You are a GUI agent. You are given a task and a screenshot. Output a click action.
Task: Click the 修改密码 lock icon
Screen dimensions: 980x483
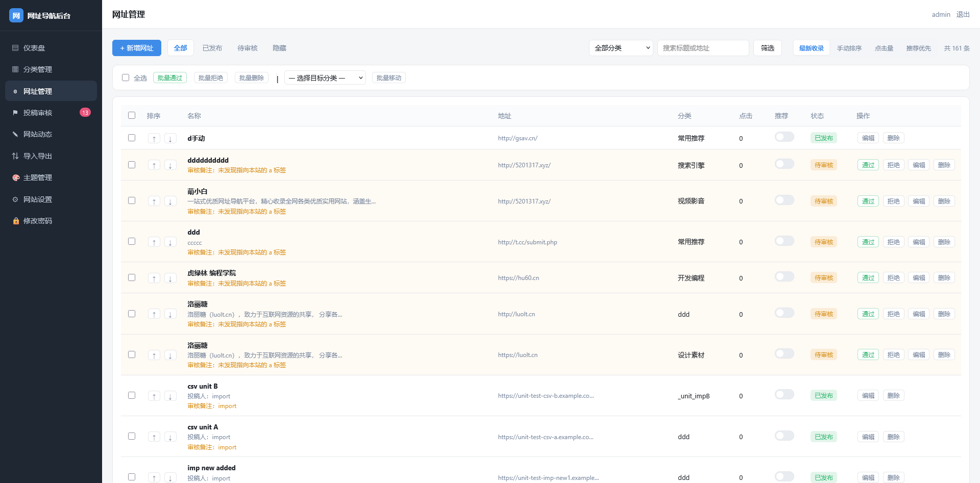point(16,221)
